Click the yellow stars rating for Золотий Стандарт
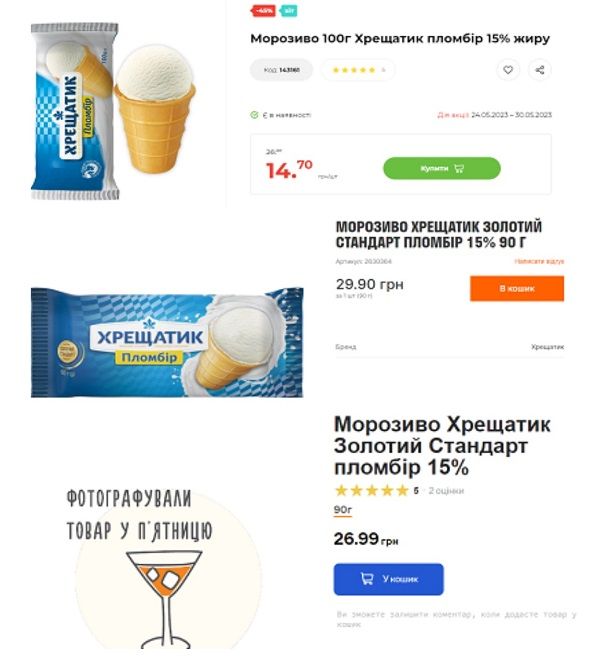The height and width of the screenshot is (660, 600). pyautogui.click(x=372, y=490)
